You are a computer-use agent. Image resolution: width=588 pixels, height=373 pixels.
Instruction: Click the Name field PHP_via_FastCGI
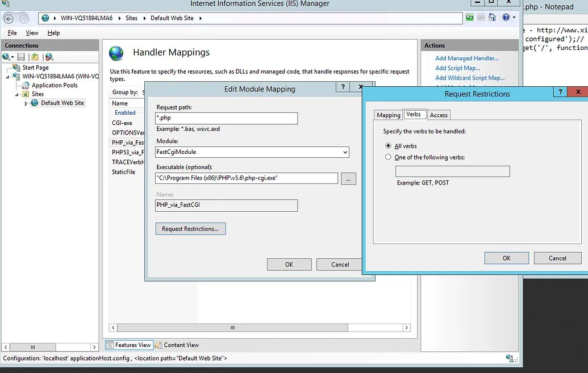click(227, 206)
